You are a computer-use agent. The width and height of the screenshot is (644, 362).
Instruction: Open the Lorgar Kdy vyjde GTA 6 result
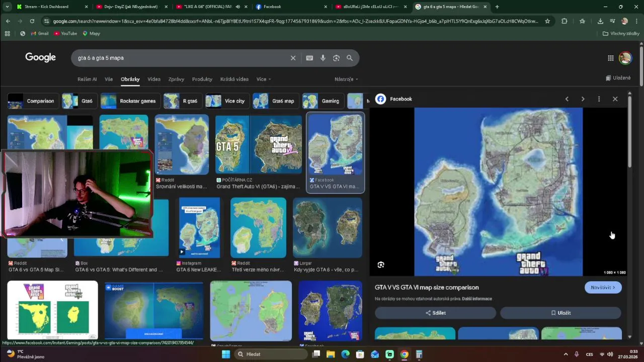[x=328, y=227]
